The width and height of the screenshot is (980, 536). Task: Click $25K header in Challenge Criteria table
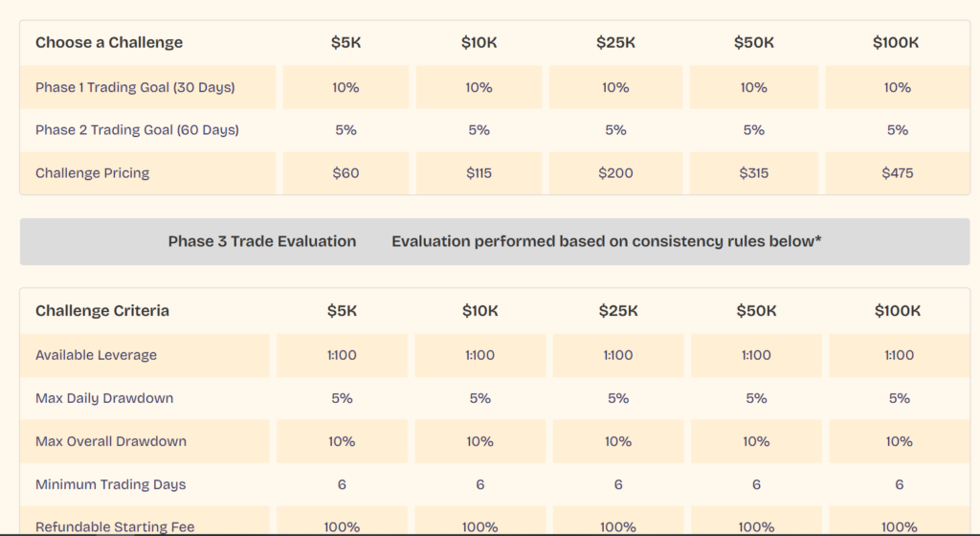(617, 310)
